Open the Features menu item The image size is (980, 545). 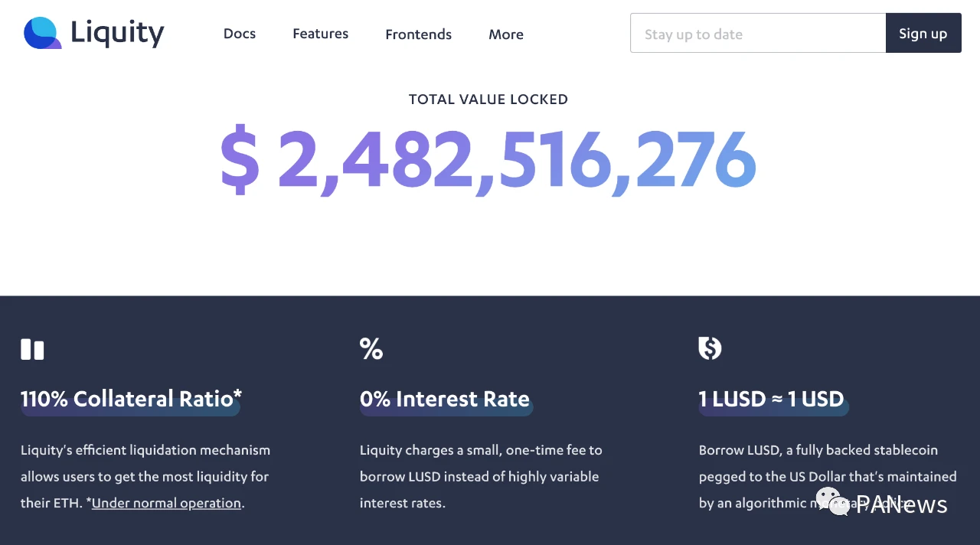coord(321,34)
